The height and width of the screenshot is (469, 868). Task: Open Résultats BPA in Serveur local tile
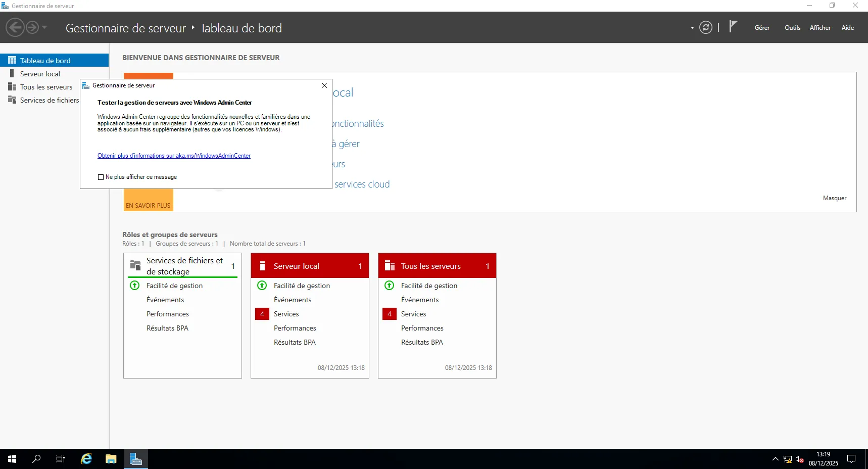pyautogui.click(x=295, y=342)
